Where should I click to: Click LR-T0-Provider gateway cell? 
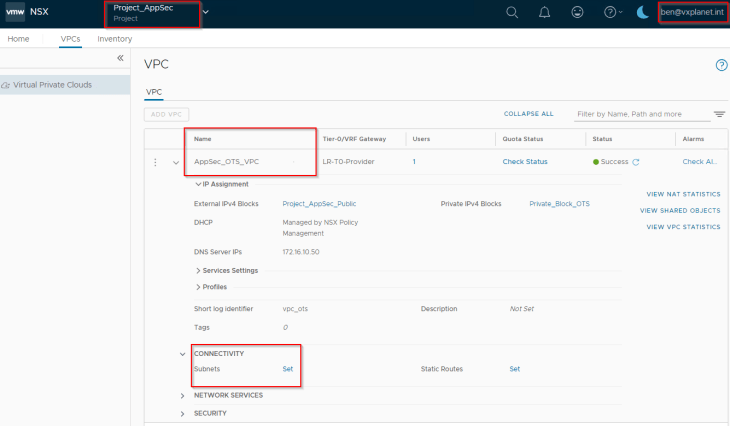click(x=348, y=162)
